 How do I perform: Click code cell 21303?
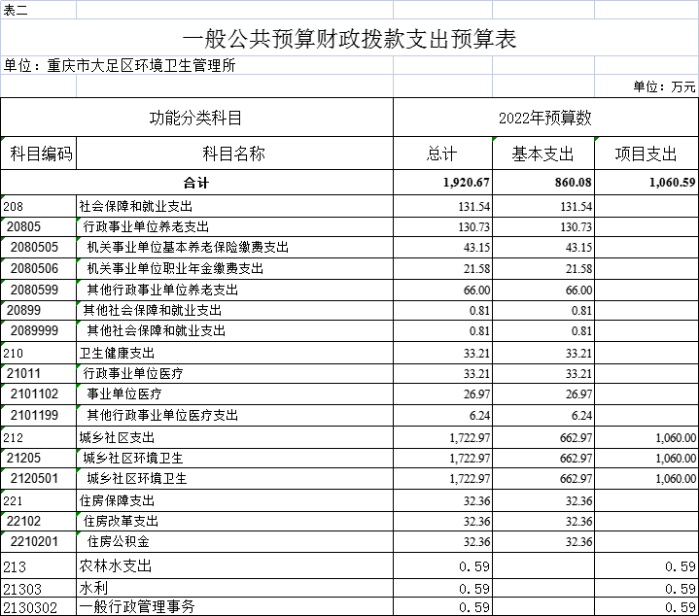tap(38, 589)
